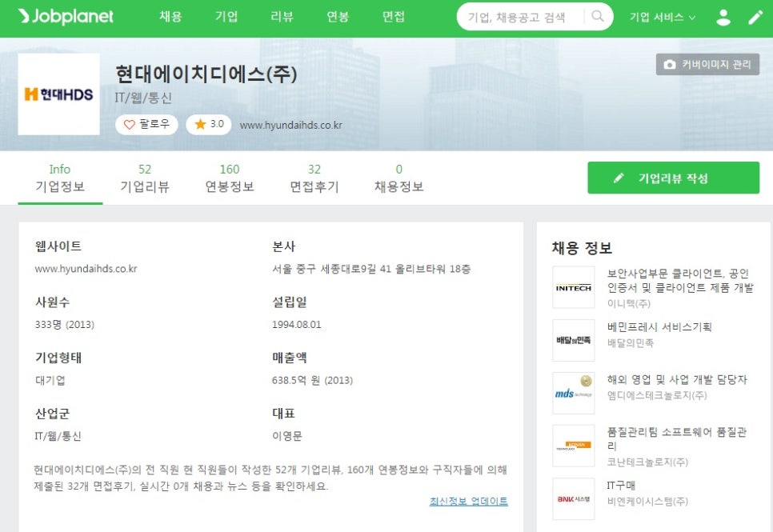The height and width of the screenshot is (532, 773).
Task: Switch to the 기업리뷰 tab
Action: [x=145, y=178]
